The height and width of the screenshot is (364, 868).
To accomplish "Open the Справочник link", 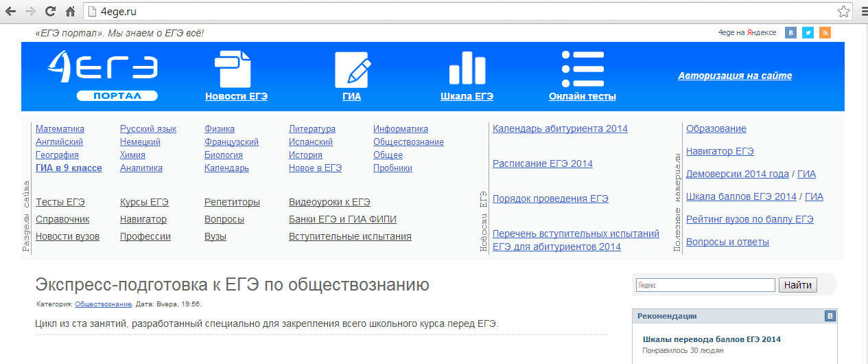I will click(62, 219).
